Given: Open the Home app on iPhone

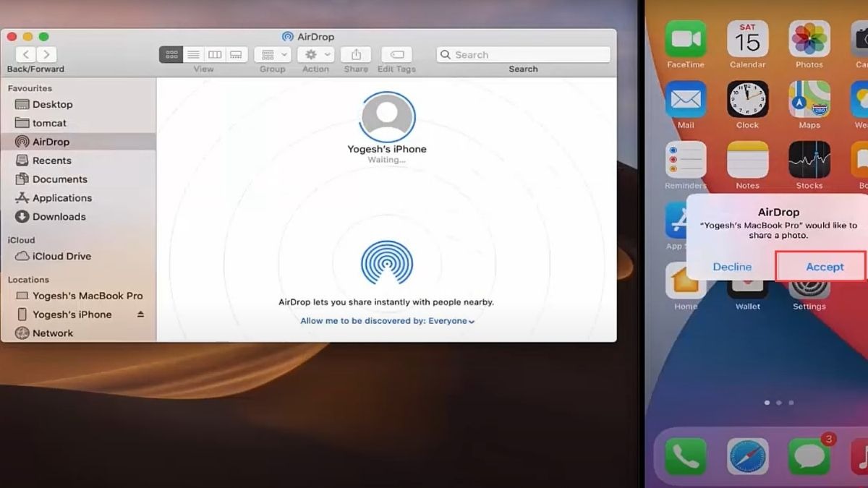Looking at the screenshot, I should coord(685,282).
